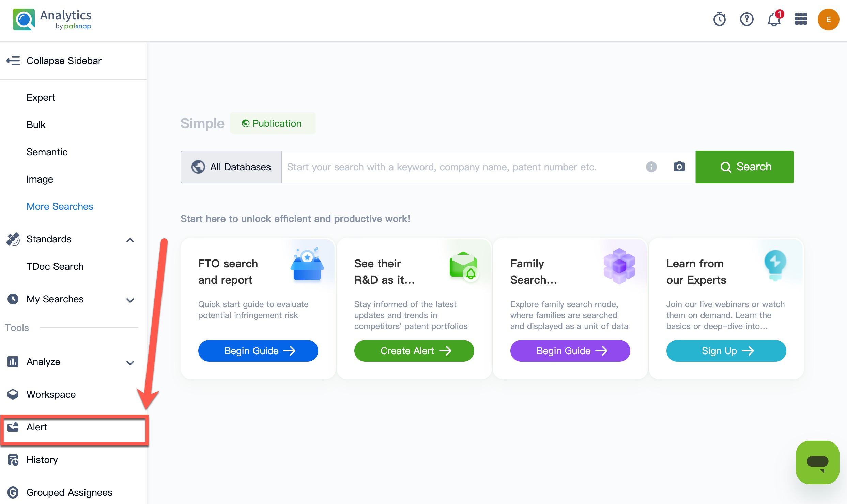
Task: Collapse the sidebar
Action: click(x=55, y=61)
